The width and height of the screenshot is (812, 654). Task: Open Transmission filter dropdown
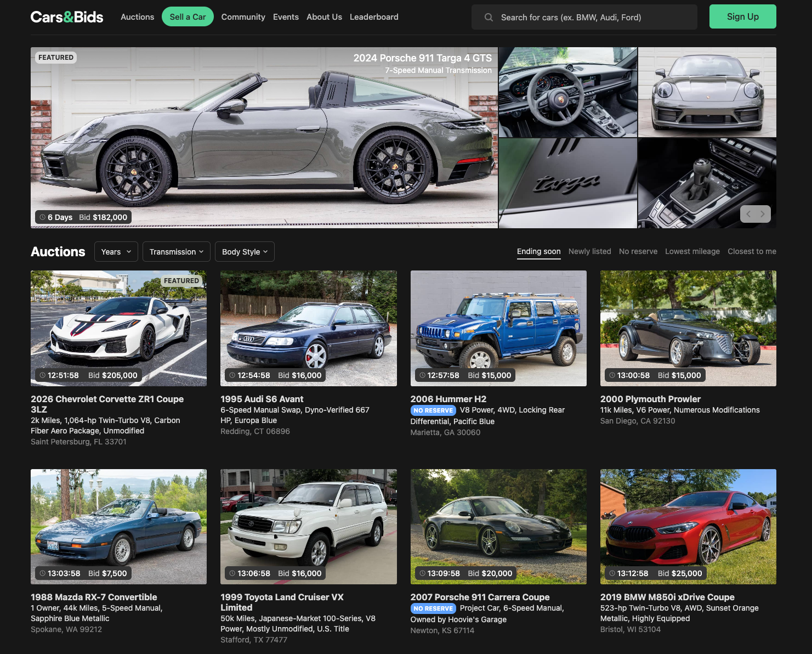(x=177, y=252)
